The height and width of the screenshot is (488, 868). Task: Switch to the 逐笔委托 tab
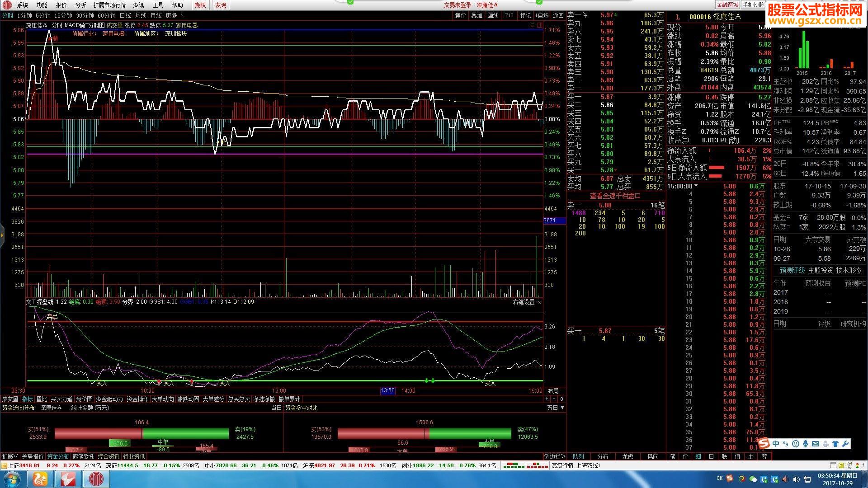83,456
